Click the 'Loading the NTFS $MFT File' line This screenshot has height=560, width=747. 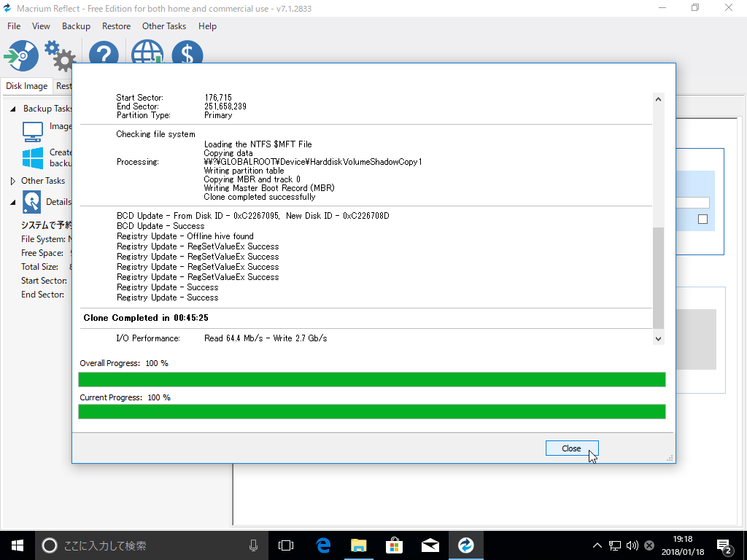258,144
